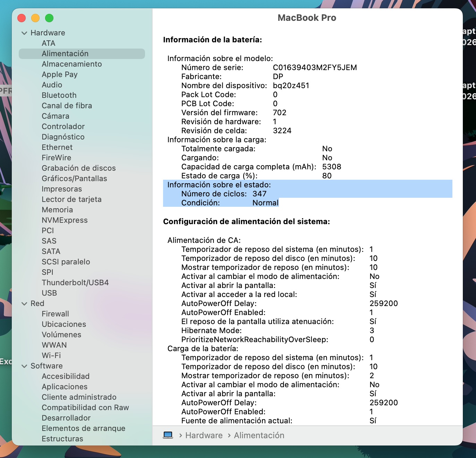Open Elementos de arranque in Software
This screenshot has height=458, width=476.
[83, 429]
